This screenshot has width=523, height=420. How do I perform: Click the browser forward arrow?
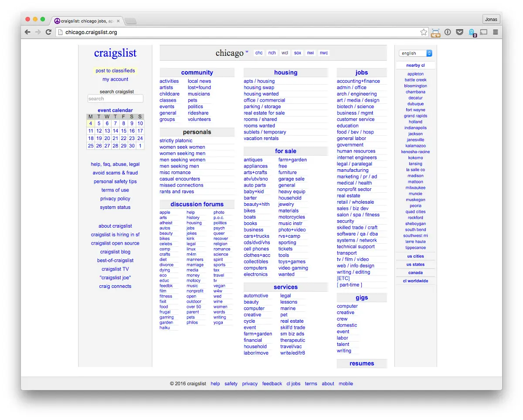pos(38,32)
